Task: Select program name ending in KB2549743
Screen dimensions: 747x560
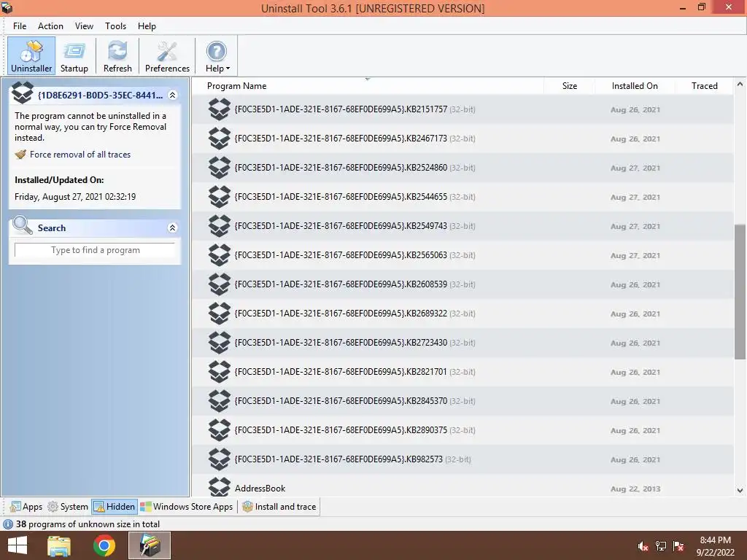Action: point(341,226)
